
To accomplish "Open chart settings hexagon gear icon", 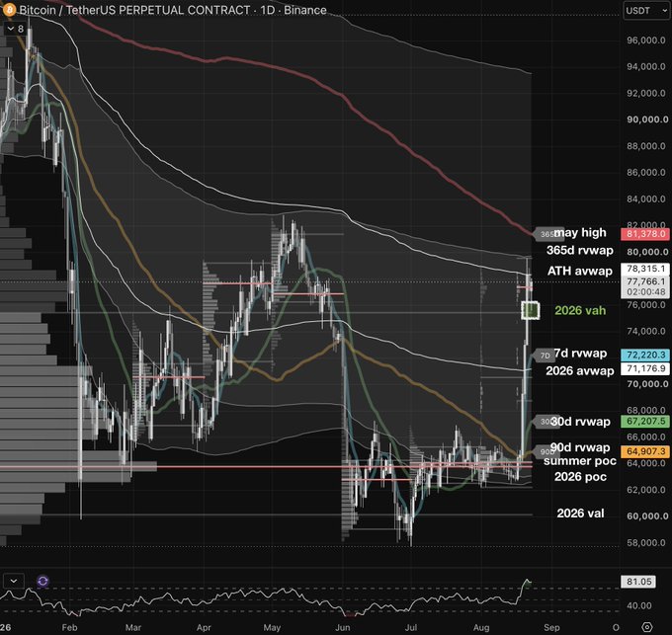I will [x=647, y=627].
